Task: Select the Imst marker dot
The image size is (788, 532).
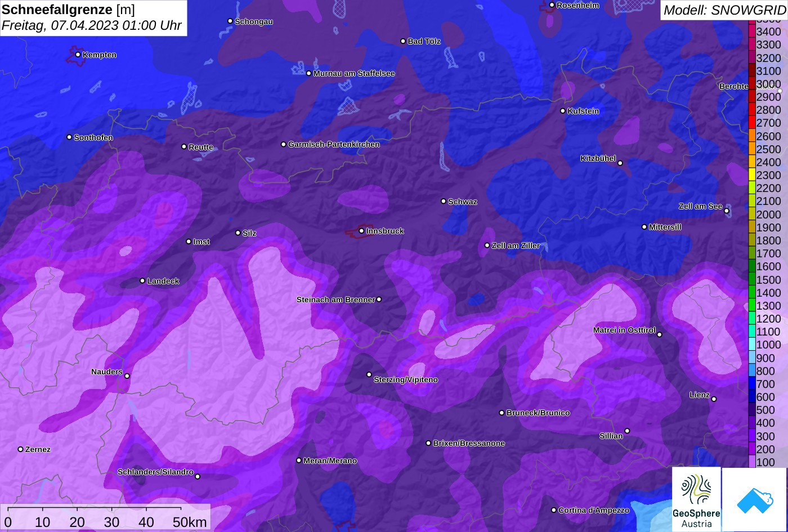Action: pos(189,242)
